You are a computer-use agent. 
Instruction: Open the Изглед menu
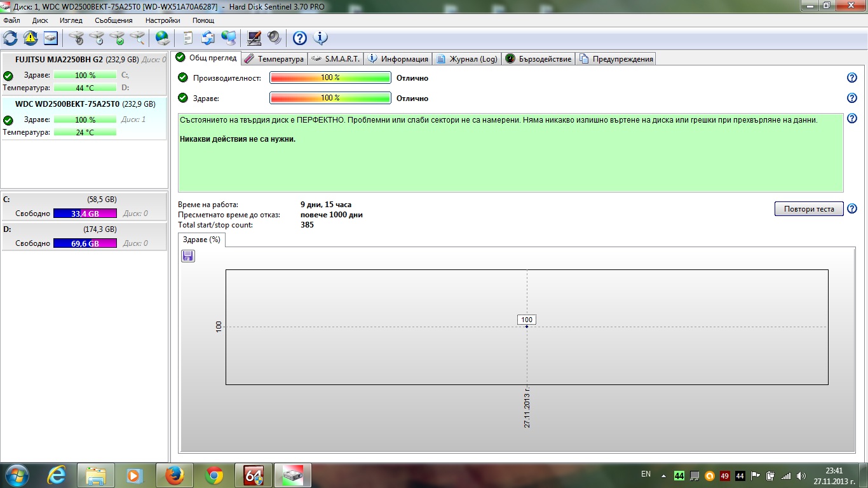(x=71, y=20)
